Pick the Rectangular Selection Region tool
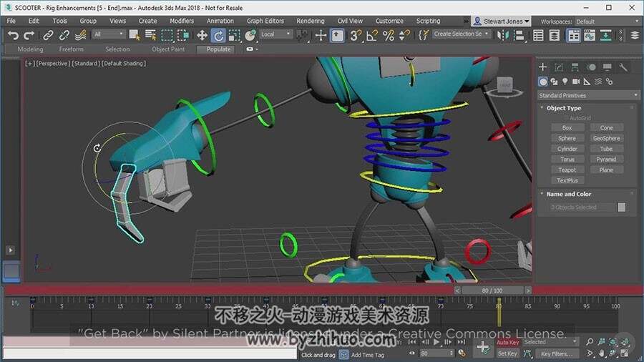The width and height of the screenshot is (644, 362). (x=167, y=36)
